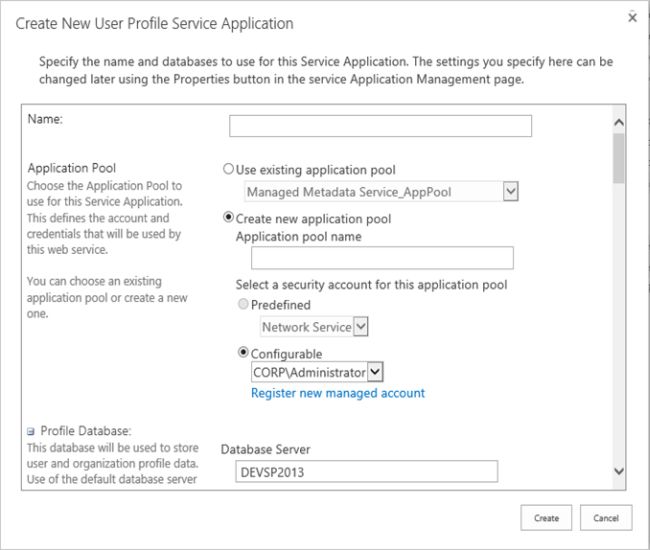Expand the CORP\Administrator account dropdown
Image resolution: width=650 pixels, height=550 pixels.
click(x=375, y=372)
